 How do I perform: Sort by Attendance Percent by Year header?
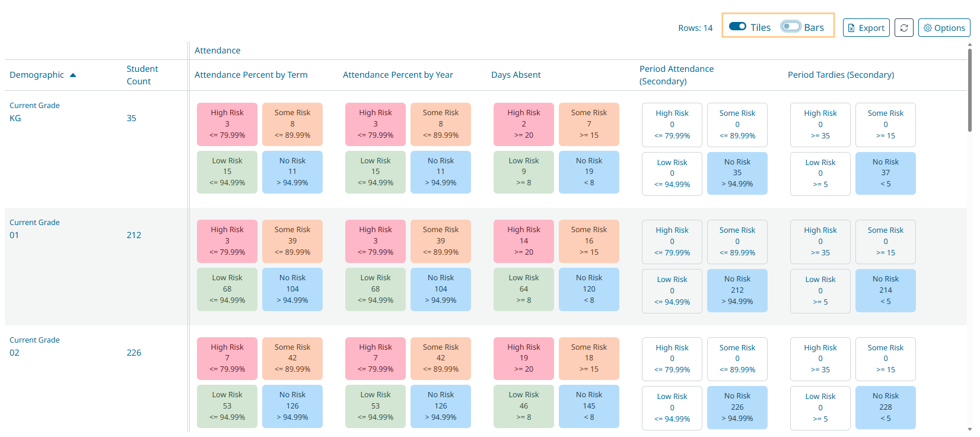397,75
